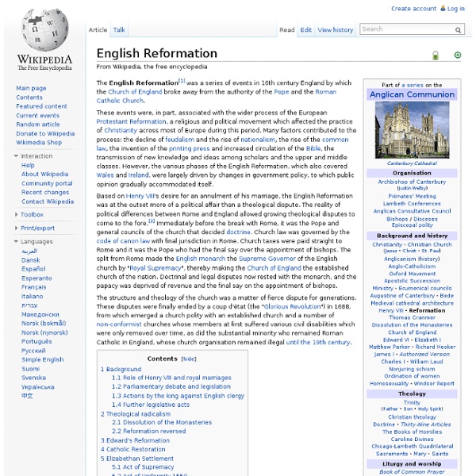Jump to 2 Theological radicalism section
476x476 pixels.
point(136,414)
